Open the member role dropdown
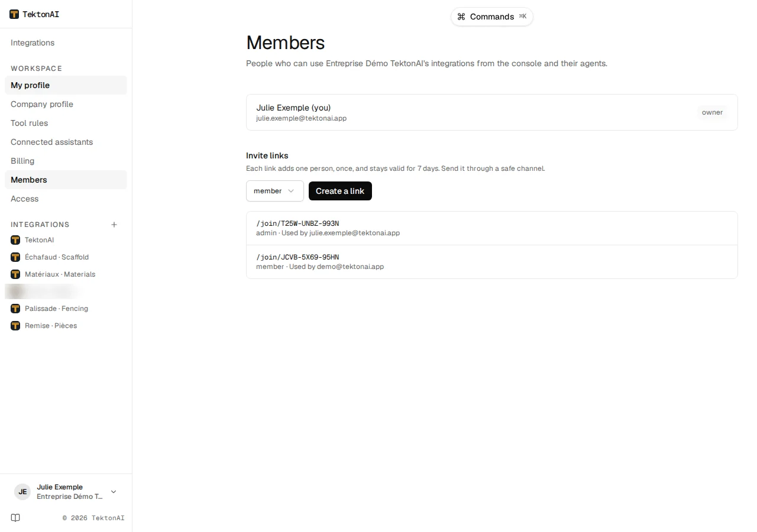 click(275, 191)
